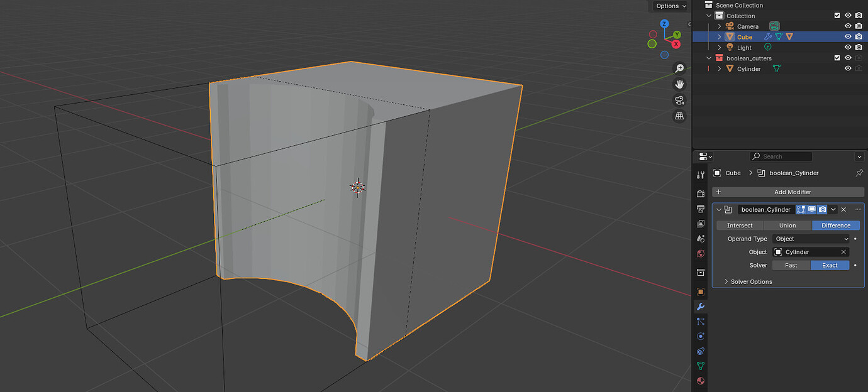
Task: Hide the Light in viewport
Action: point(848,47)
